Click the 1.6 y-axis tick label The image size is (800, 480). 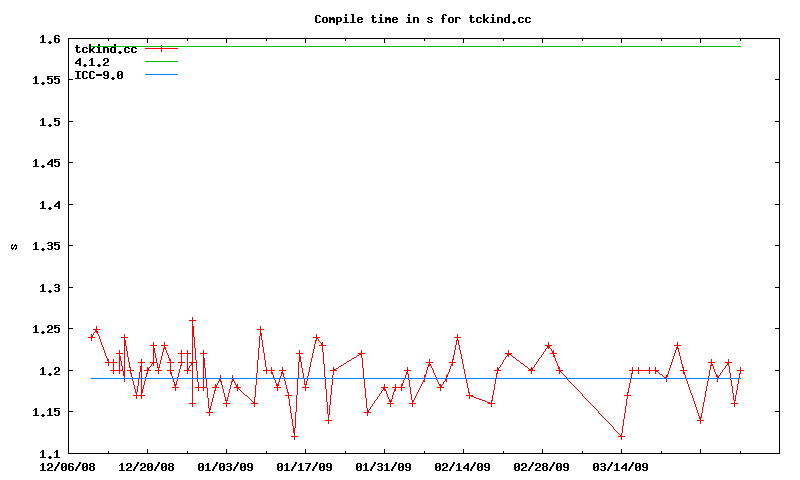point(49,39)
